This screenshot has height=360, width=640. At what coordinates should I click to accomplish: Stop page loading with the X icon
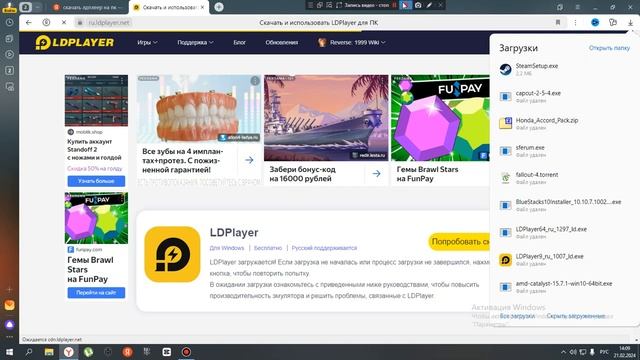click(x=64, y=22)
